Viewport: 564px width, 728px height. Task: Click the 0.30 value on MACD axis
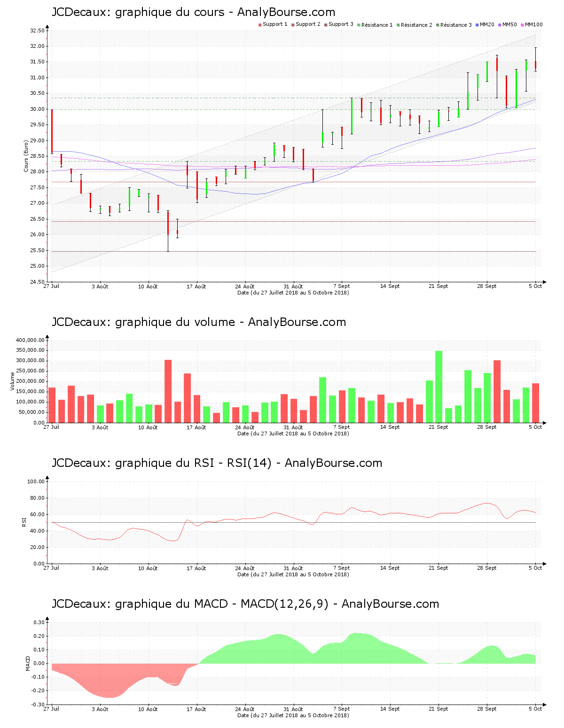[39, 622]
